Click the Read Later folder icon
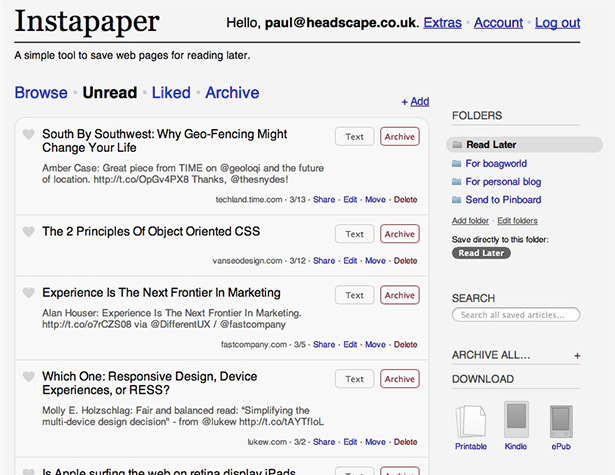The image size is (615, 475). (457, 145)
